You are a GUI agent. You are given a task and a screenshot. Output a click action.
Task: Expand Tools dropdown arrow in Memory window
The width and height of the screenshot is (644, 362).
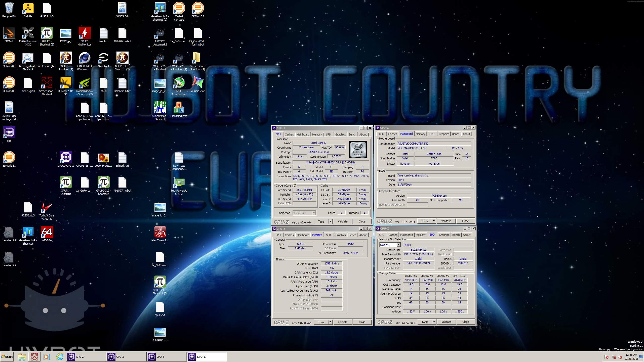click(x=330, y=322)
